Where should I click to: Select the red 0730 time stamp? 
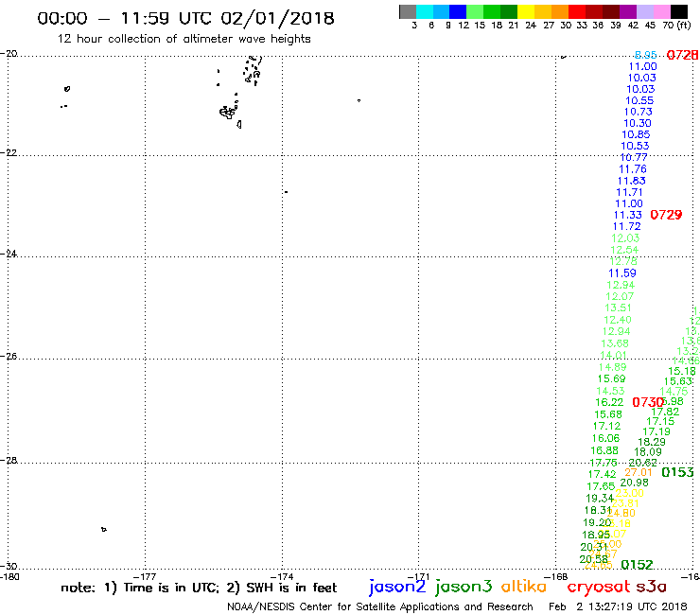[648, 402]
